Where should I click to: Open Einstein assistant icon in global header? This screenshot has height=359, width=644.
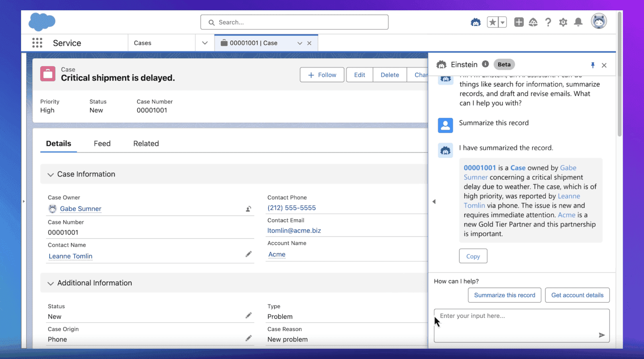pos(475,22)
